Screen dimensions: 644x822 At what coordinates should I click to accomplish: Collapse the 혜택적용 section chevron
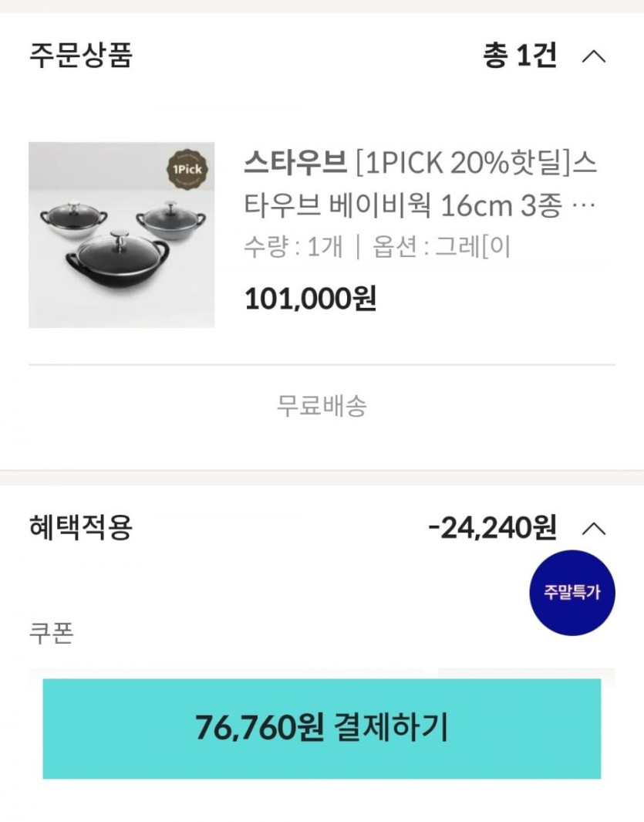click(593, 529)
